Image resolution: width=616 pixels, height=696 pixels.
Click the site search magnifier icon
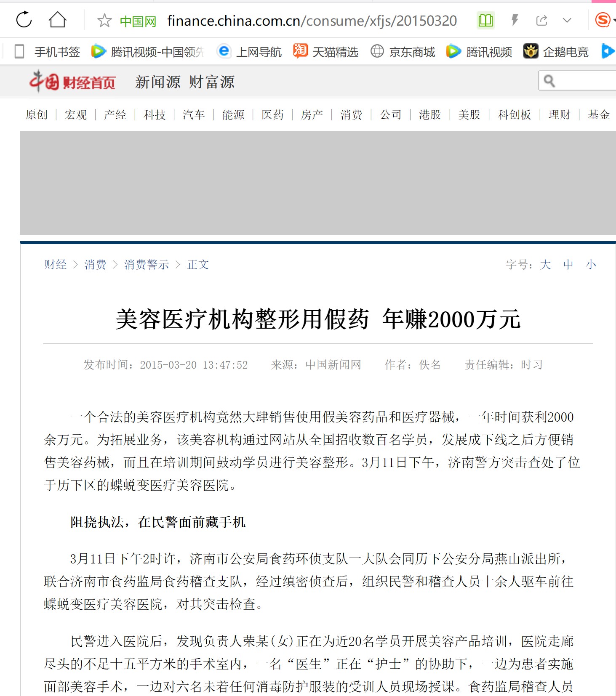click(x=549, y=80)
